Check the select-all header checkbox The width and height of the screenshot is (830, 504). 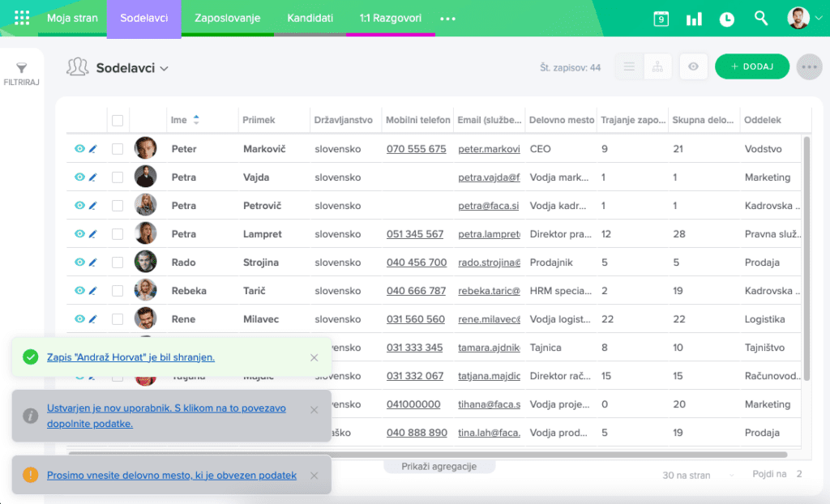(x=118, y=120)
